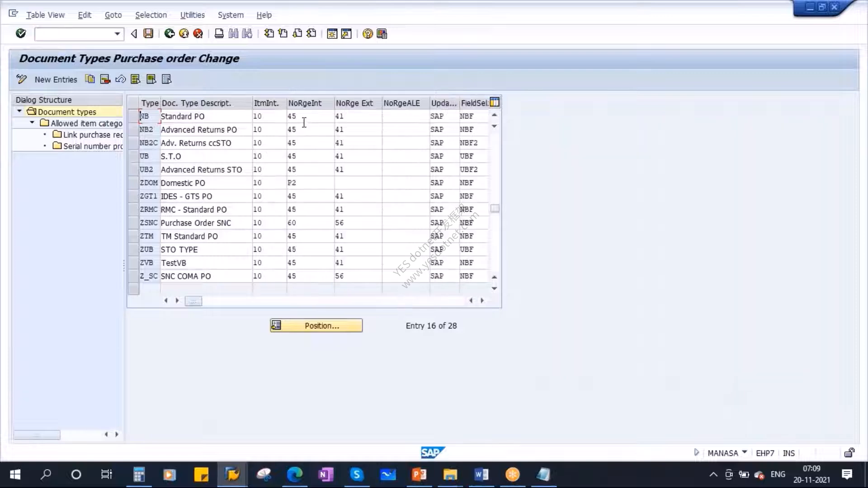Click the green checkmark Enter icon
The image size is (868, 488).
pos(21,33)
